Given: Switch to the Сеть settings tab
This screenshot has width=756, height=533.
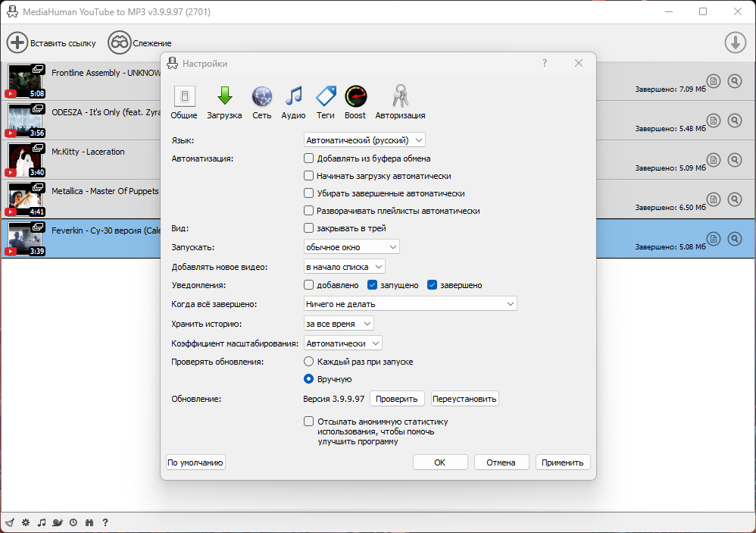Looking at the screenshot, I should [262, 102].
